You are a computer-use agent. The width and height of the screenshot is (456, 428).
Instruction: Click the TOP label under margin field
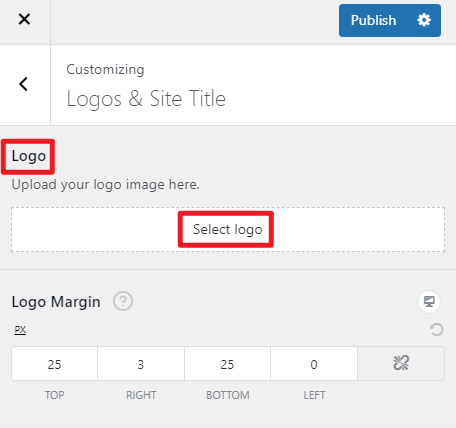point(55,395)
